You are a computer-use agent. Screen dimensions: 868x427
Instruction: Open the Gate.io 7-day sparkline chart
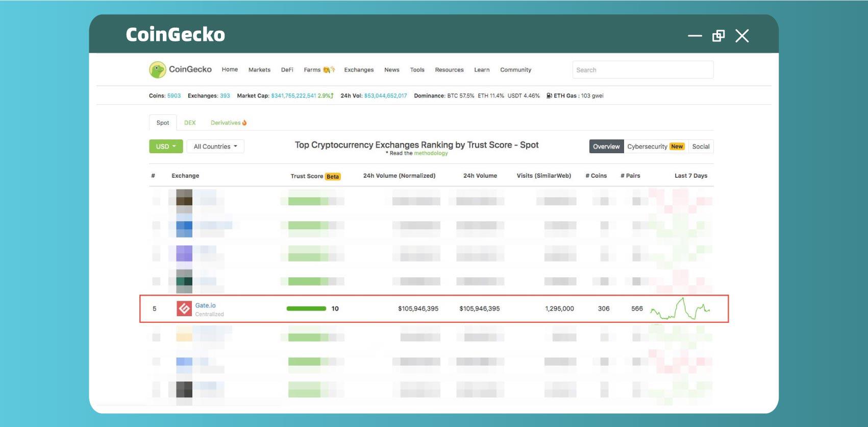(x=680, y=309)
